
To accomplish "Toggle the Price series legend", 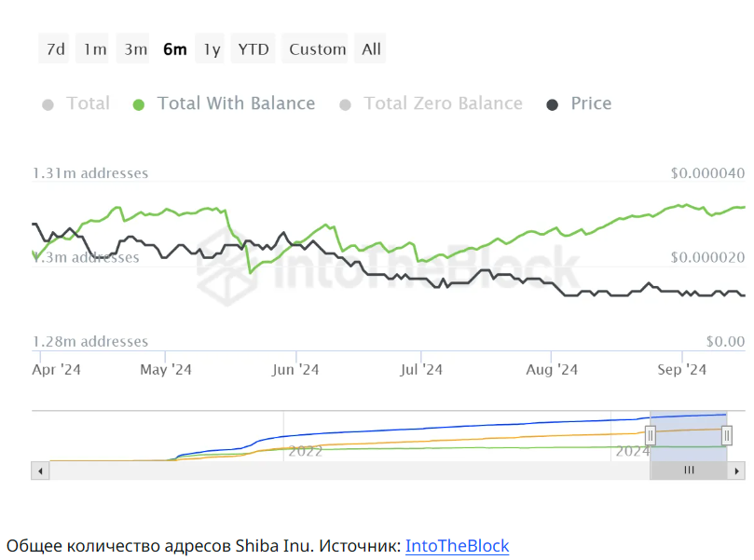I will (x=591, y=103).
